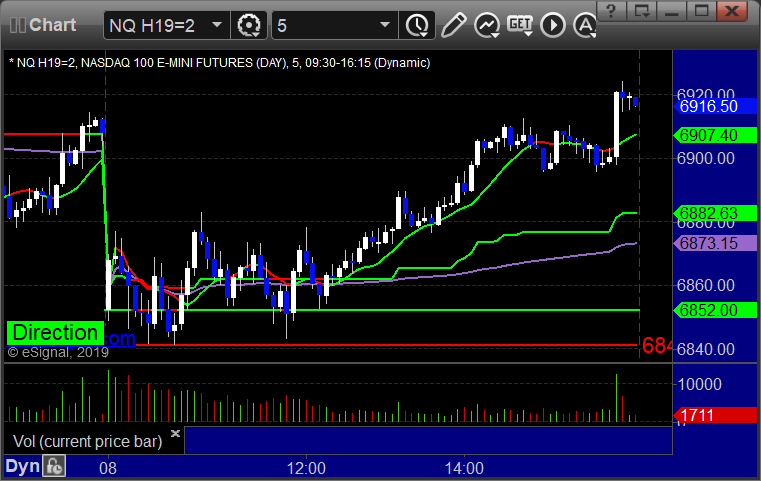Click the 6873.15 purple price label

715,243
